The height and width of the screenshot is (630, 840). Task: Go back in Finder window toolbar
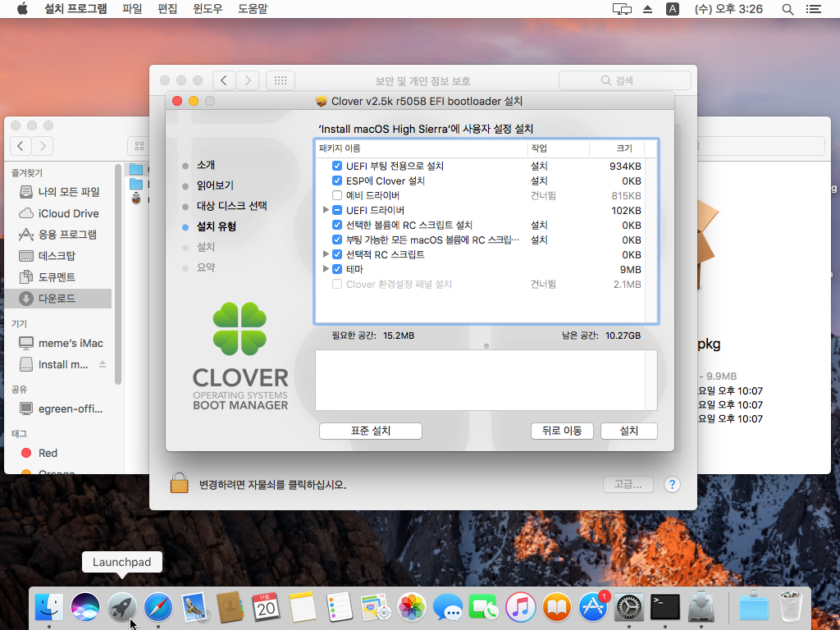click(21, 146)
